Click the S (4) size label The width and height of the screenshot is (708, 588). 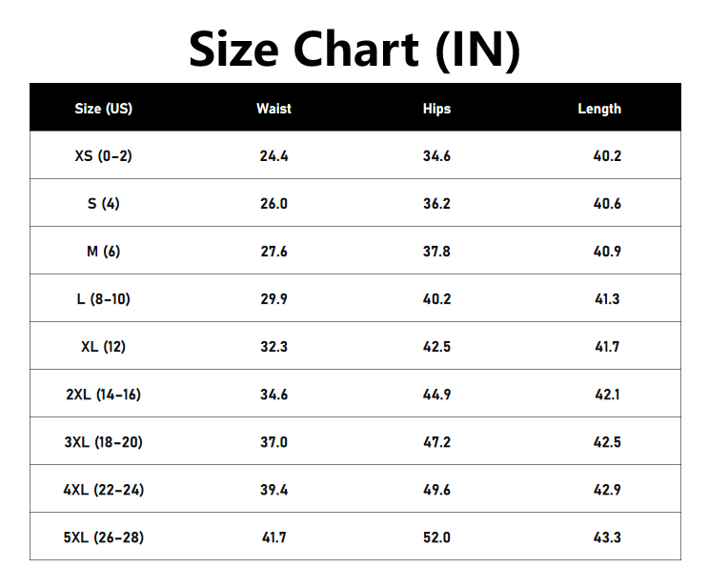pos(104,204)
